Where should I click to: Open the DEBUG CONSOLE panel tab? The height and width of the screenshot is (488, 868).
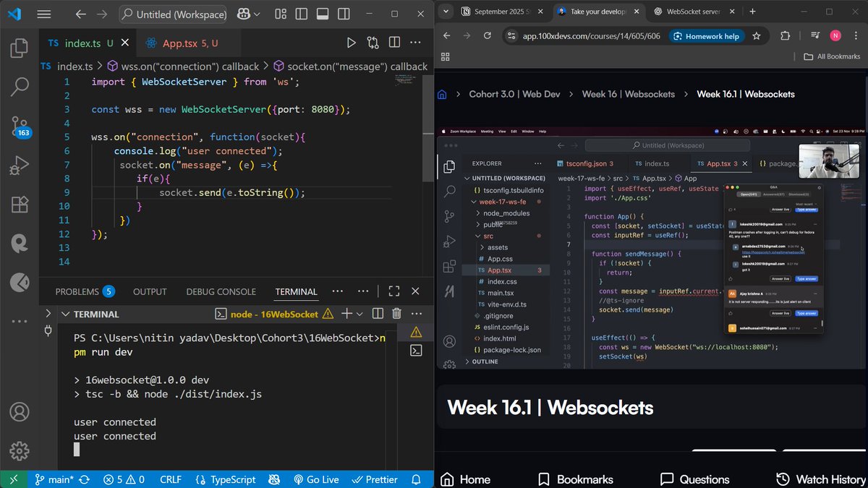click(221, 291)
